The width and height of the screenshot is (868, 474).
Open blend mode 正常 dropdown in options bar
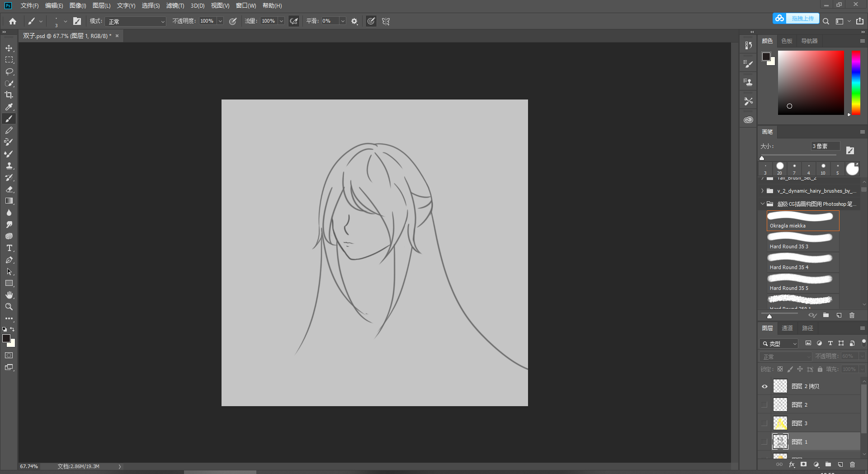(x=136, y=21)
